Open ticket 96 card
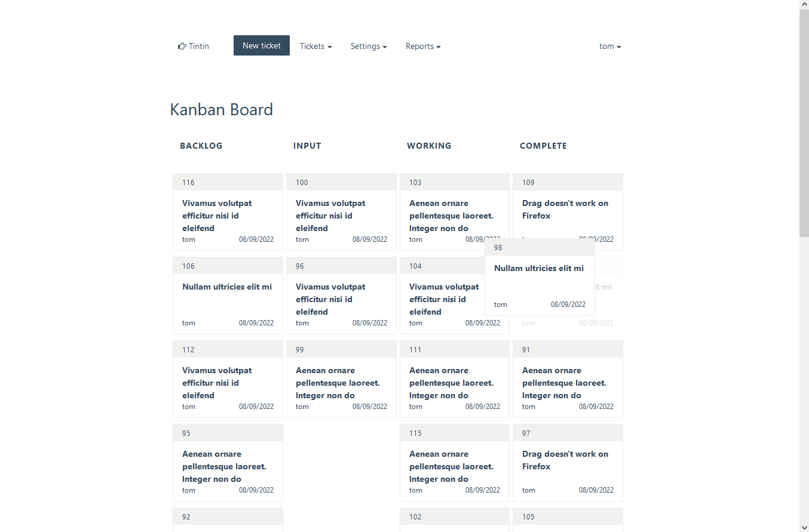809x532 pixels. coord(341,299)
